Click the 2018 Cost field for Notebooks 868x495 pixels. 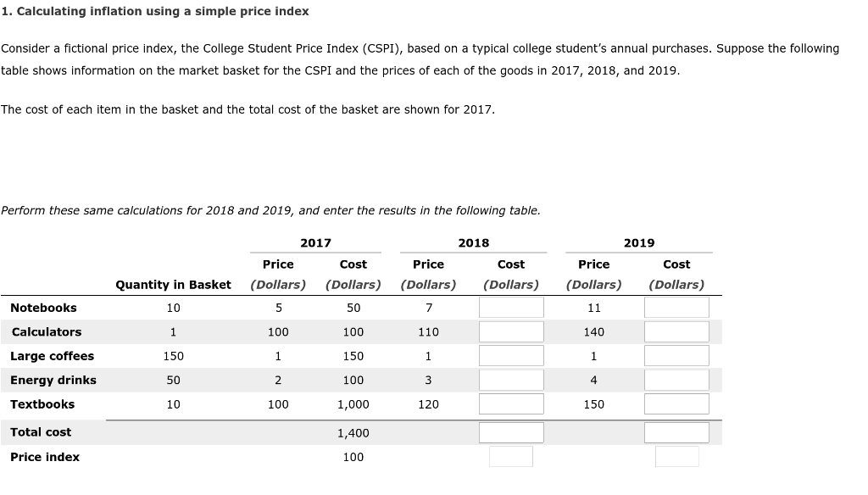[x=511, y=307]
